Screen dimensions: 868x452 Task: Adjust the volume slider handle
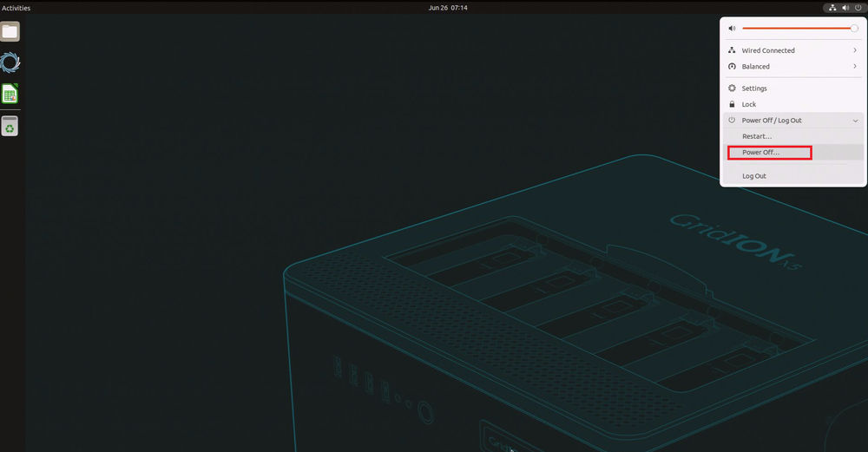(x=854, y=29)
